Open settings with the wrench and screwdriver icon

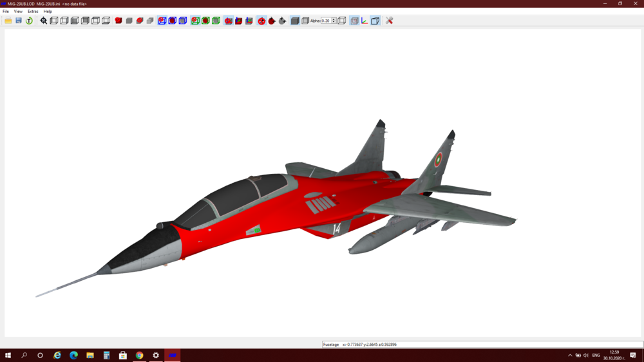(390, 21)
